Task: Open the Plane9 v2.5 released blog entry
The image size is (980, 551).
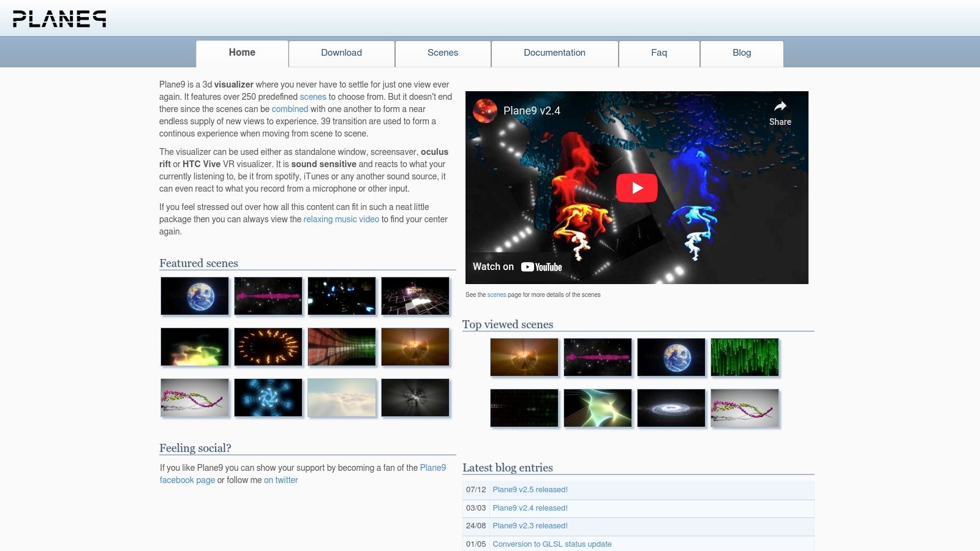Action: click(x=530, y=489)
